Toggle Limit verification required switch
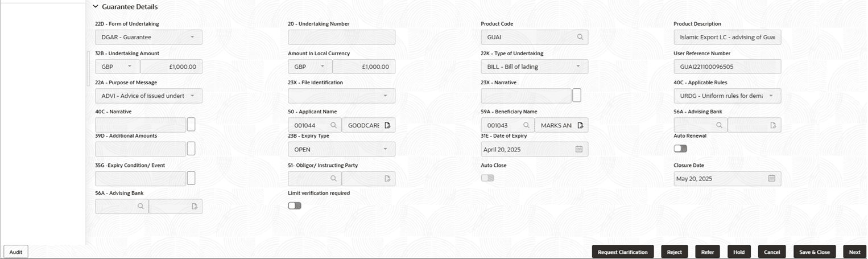The image size is (868, 259). point(295,205)
